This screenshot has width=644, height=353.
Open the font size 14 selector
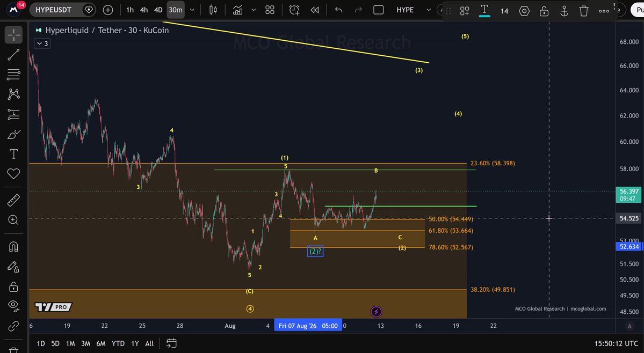pyautogui.click(x=504, y=11)
